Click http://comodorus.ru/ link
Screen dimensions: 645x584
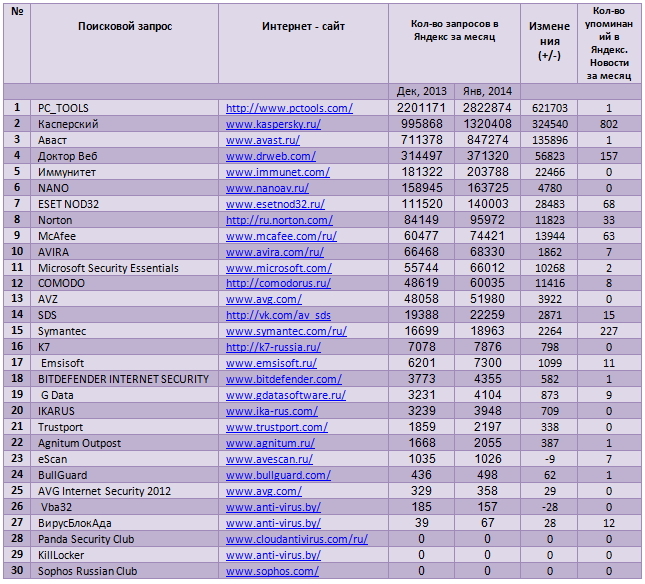(278, 283)
